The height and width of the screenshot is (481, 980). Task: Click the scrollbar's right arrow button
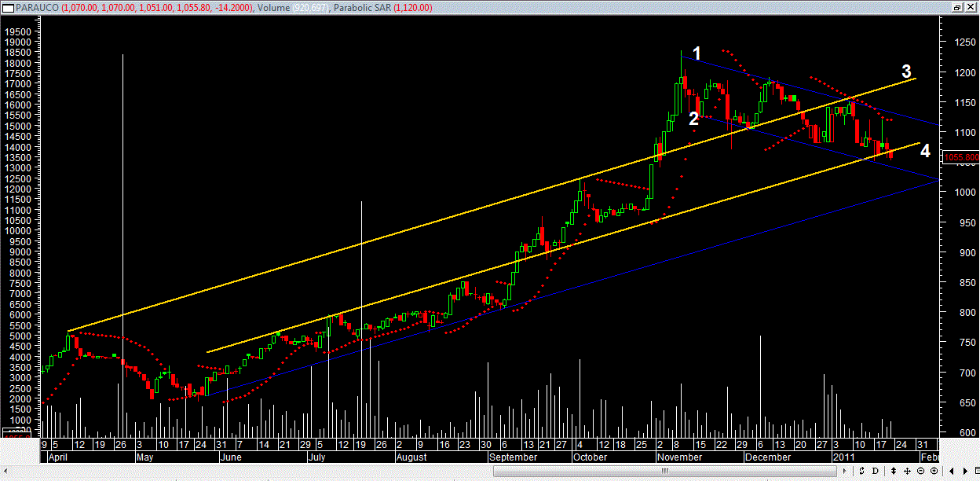click(x=844, y=471)
